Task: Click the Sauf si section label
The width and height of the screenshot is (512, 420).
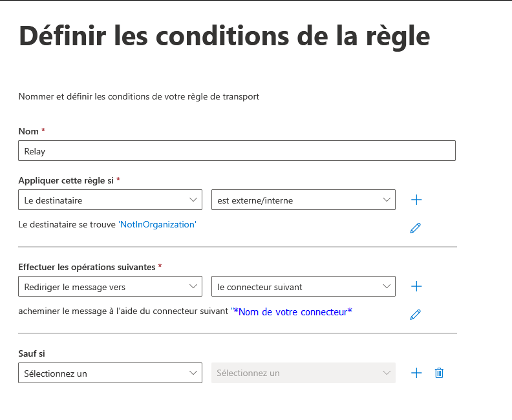Action: [32, 353]
